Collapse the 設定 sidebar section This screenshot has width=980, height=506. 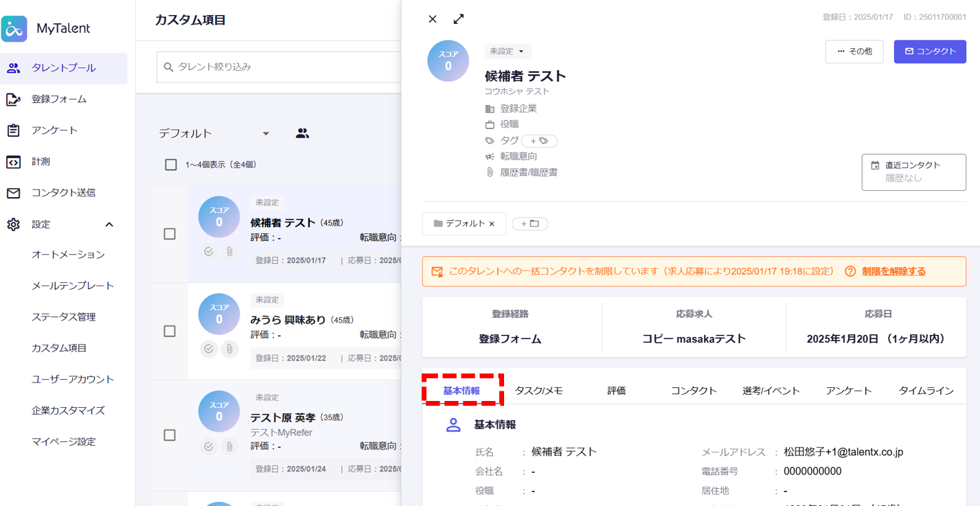[x=109, y=225]
